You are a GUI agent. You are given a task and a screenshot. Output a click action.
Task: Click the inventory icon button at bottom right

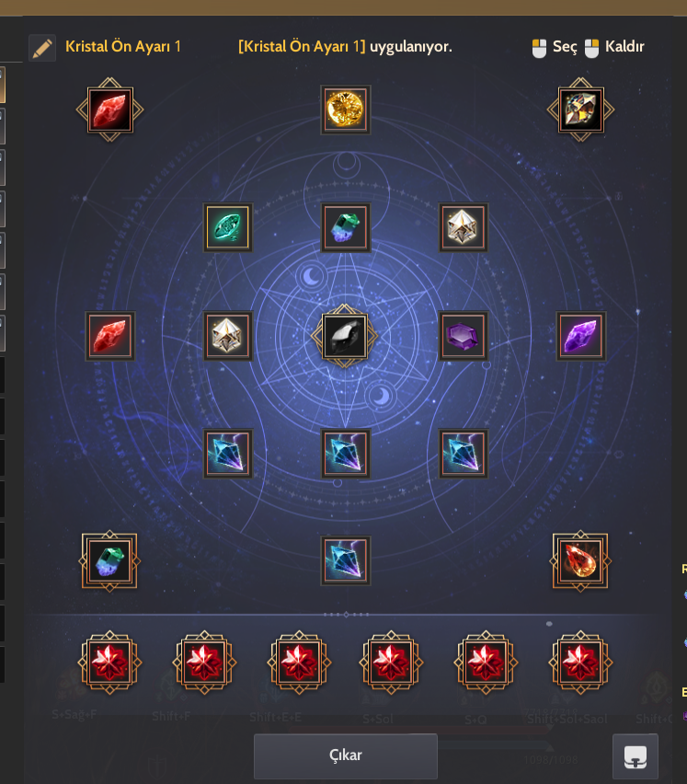point(635,757)
